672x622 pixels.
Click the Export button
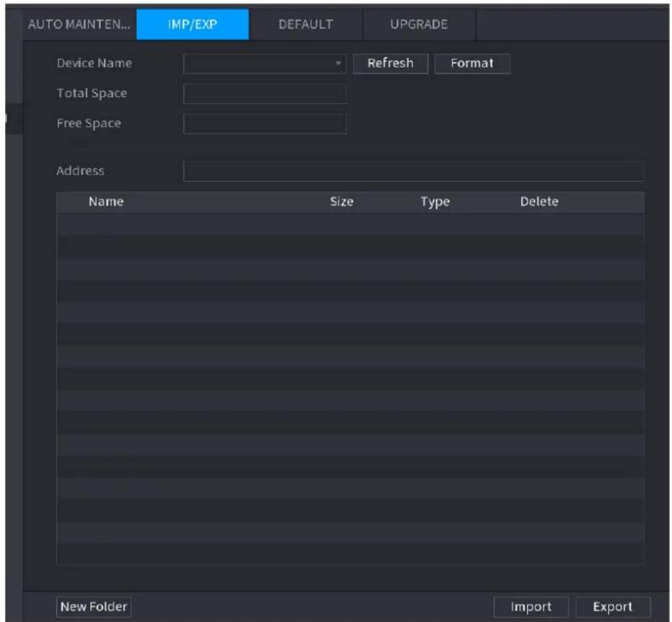pos(613,607)
